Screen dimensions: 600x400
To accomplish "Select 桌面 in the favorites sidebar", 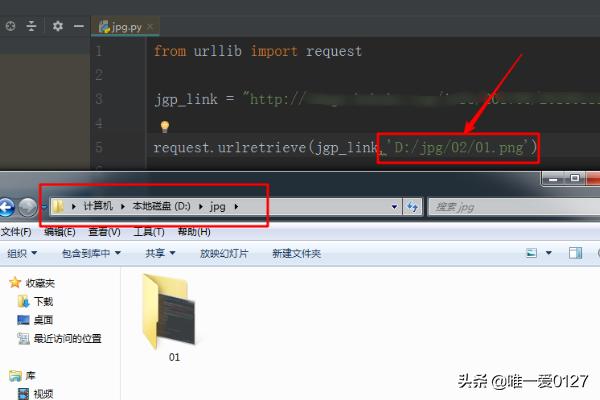I will pos(43,320).
